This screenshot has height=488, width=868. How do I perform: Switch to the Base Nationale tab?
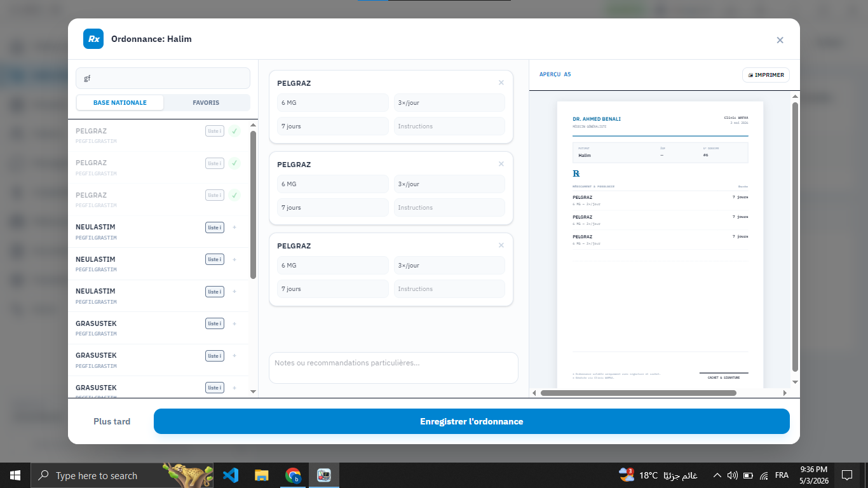120,103
